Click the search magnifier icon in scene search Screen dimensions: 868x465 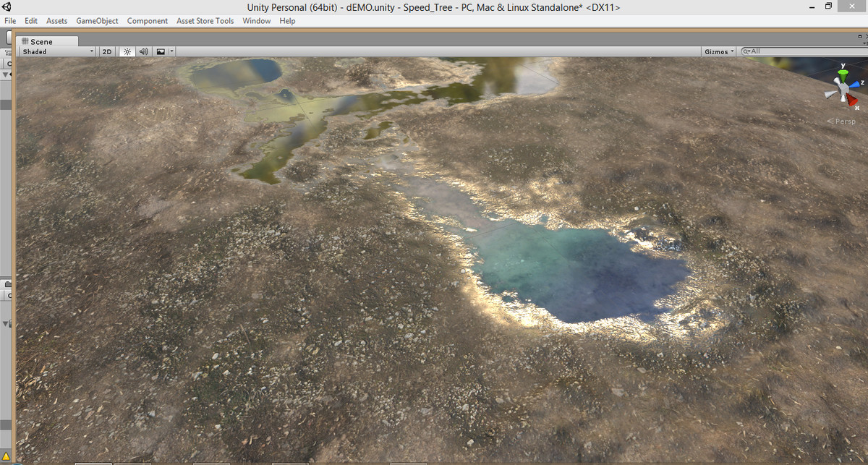pyautogui.click(x=746, y=51)
